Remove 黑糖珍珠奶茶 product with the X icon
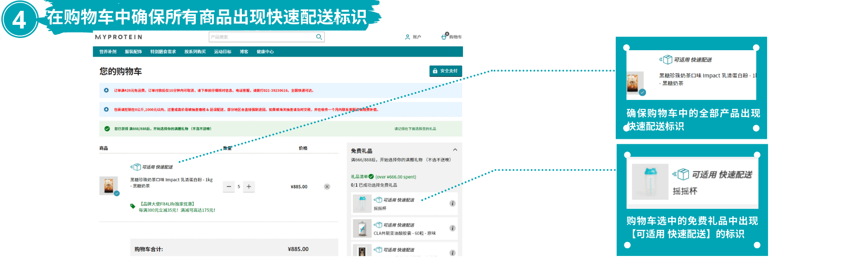Viewport: 868px width, 265px height. [x=327, y=187]
